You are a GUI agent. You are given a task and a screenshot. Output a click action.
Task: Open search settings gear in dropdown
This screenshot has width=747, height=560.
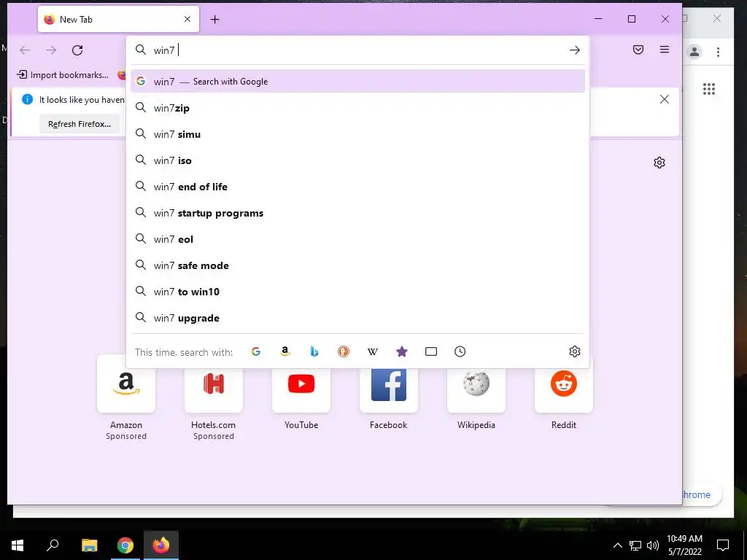575,351
